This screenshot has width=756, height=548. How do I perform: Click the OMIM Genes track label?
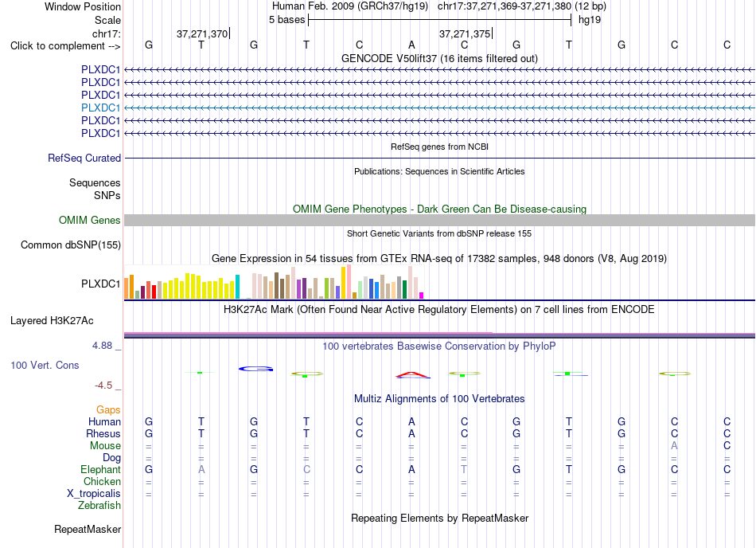point(89,221)
